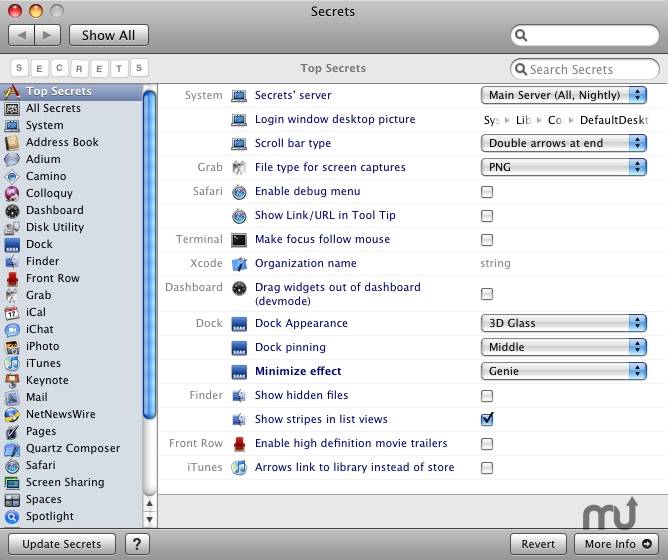Viewport: 668px width, 560px height.
Task: Click the sidebar scroll down arrow
Action: 149,519
